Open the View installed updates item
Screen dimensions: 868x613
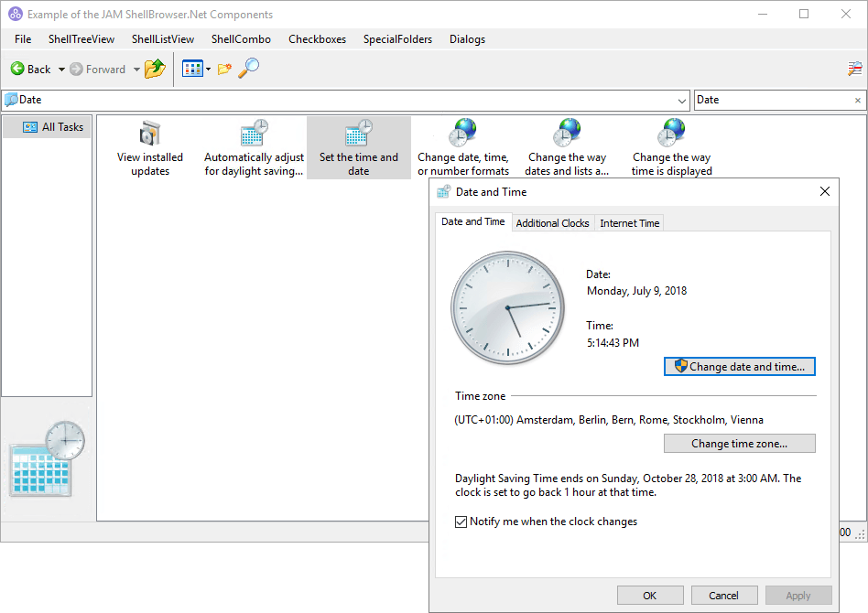(150, 148)
